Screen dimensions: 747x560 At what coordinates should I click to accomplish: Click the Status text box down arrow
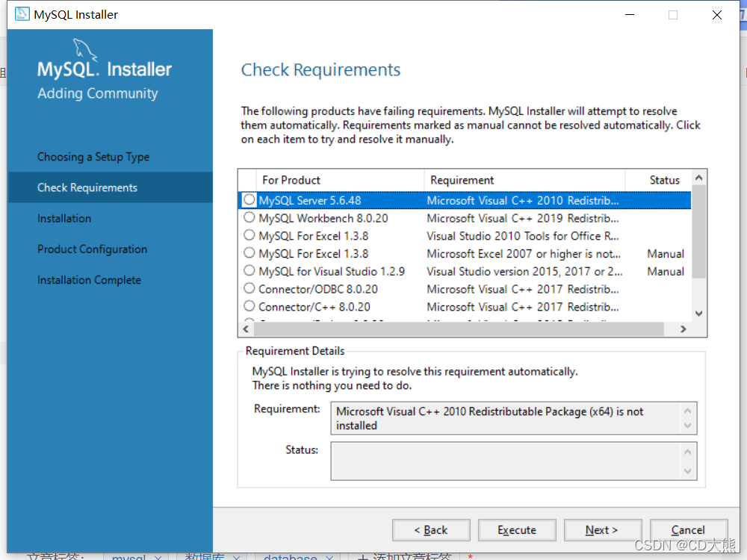687,471
